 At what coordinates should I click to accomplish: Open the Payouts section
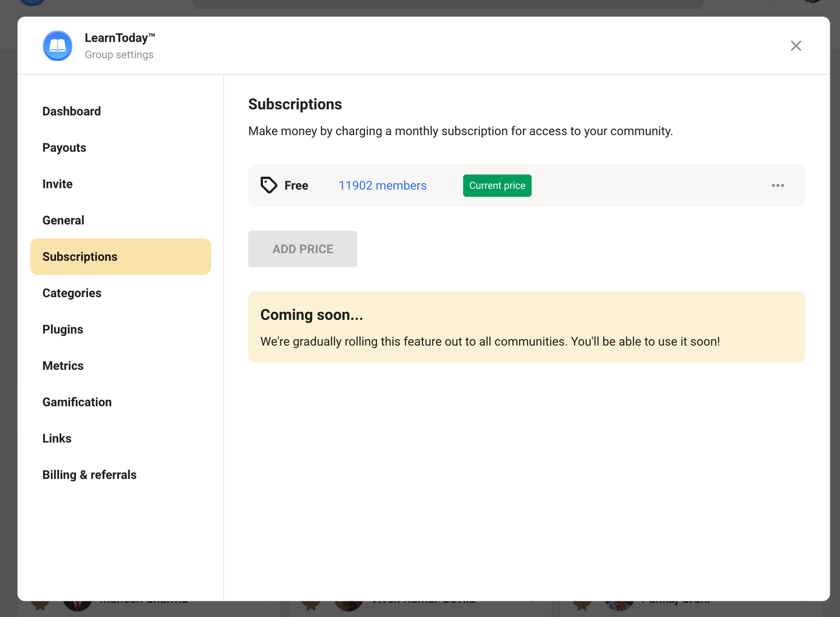pos(64,148)
